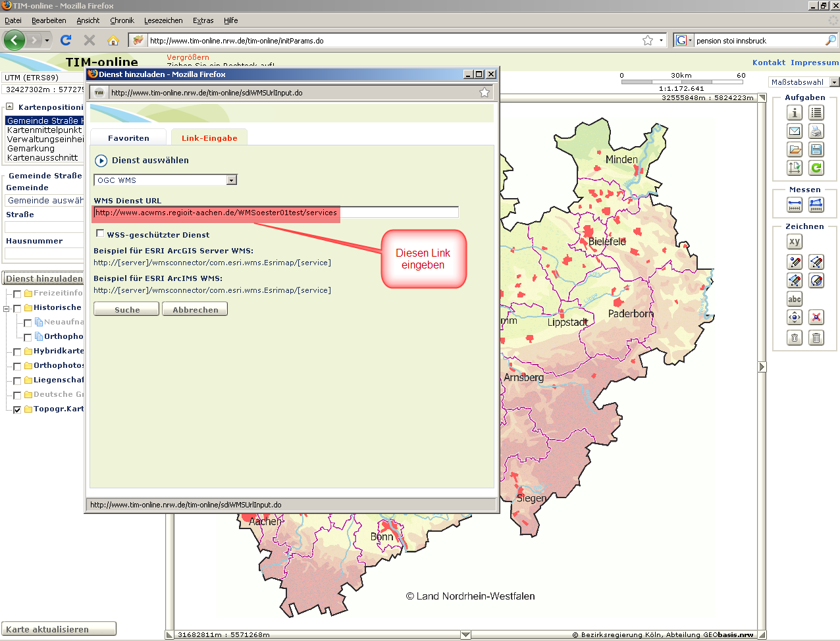Uncheck the Topogr.Karten layer checkbox
This screenshot has width=840, height=641.
pos(17,409)
